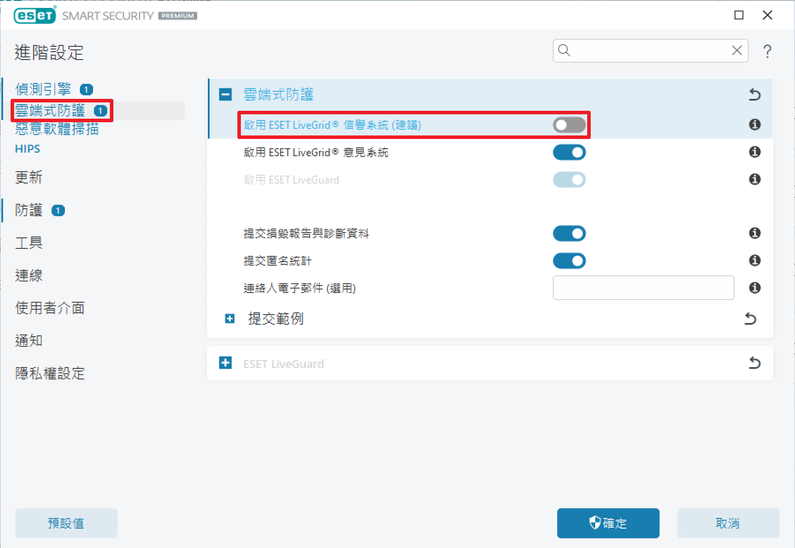Go to 防護 settings
The width and height of the screenshot is (795, 548).
[x=28, y=210]
